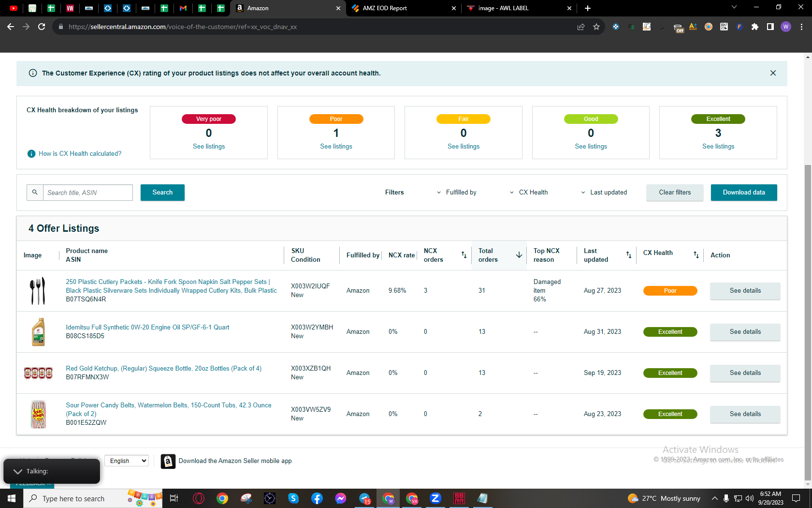This screenshot has height=508, width=812.
Task: See listings under the Very poor rating
Action: pos(209,147)
